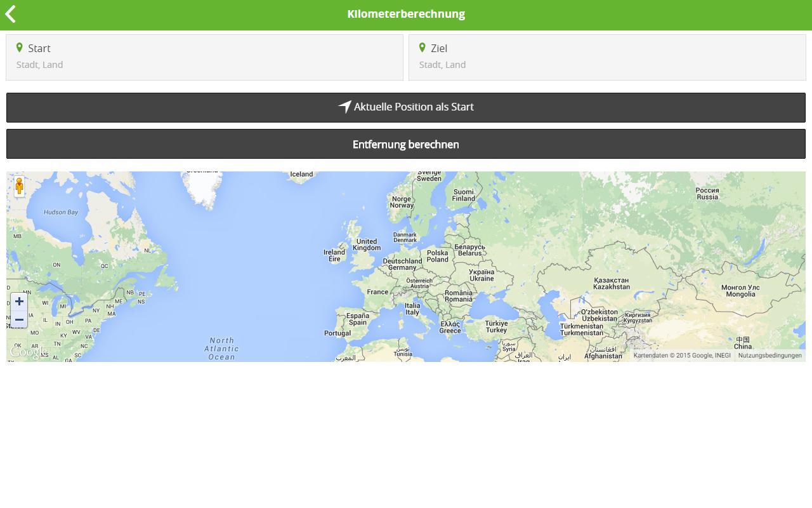The width and height of the screenshot is (812, 508).
Task: Click the Italia Italy map label
Action: [412, 309]
